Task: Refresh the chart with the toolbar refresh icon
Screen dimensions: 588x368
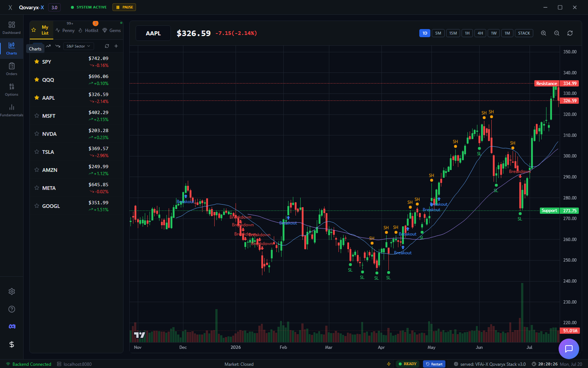Action: pyautogui.click(x=570, y=33)
